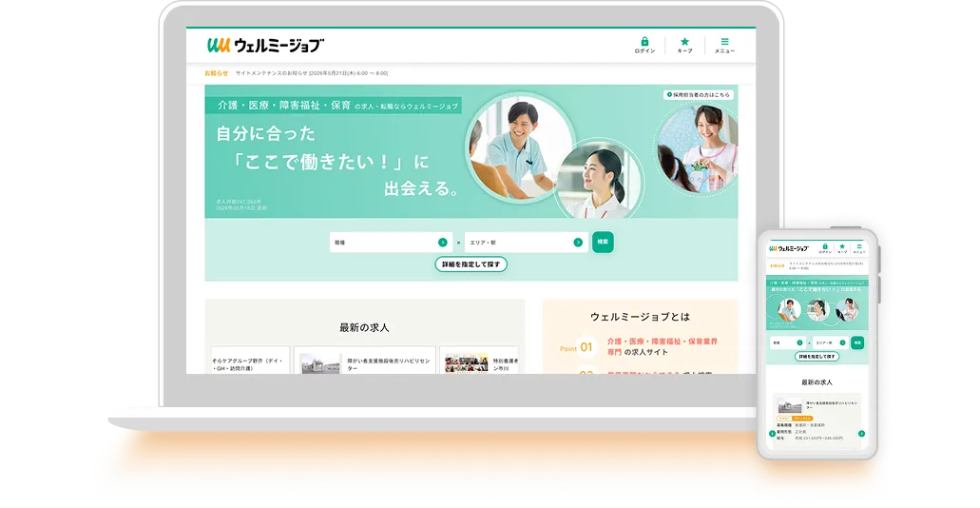The image size is (980, 508).
Task: Click 障がい者支援施設 building thumbnail on laptop
Action: 320,363
